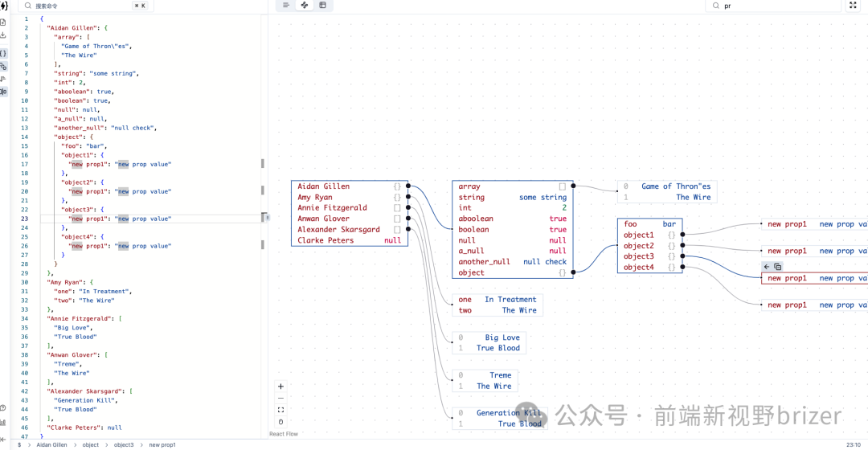Click the download export icon in left sidebar
The height and width of the screenshot is (450, 868).
[x=3, y=35]
